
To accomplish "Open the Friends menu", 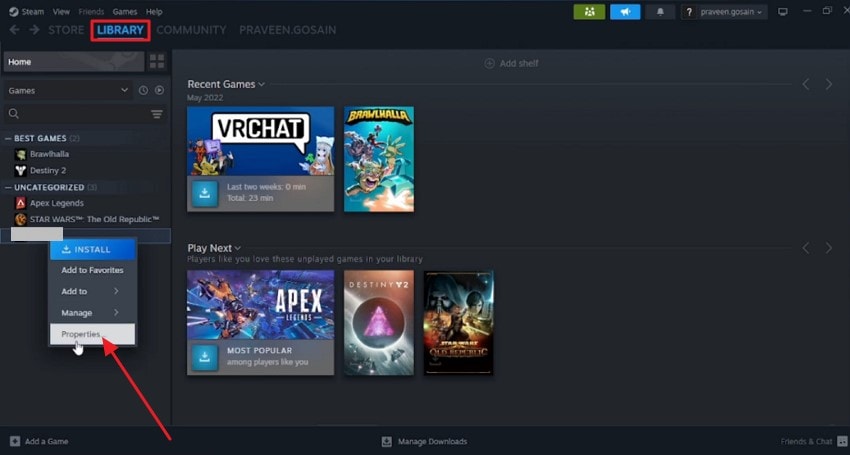I will (x=91, y=11).
